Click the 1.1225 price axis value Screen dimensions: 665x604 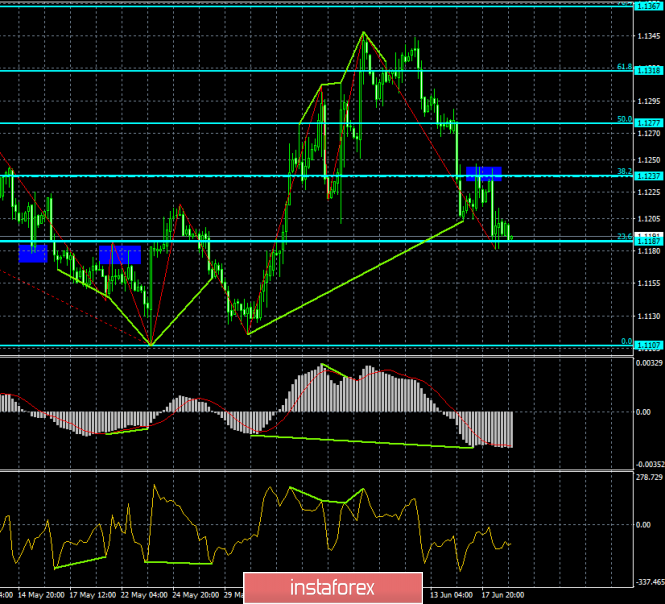point(649,192)
